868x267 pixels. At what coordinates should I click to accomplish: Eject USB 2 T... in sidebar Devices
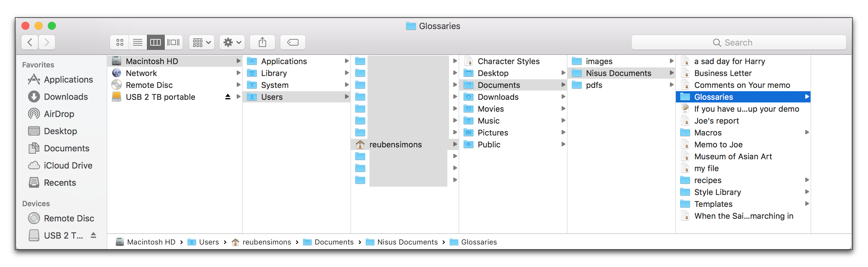pos(93,235)
